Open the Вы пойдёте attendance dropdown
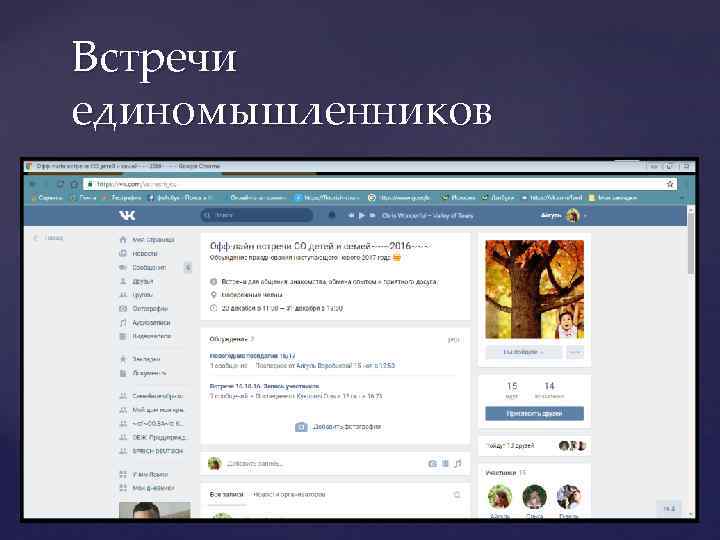 523,352
